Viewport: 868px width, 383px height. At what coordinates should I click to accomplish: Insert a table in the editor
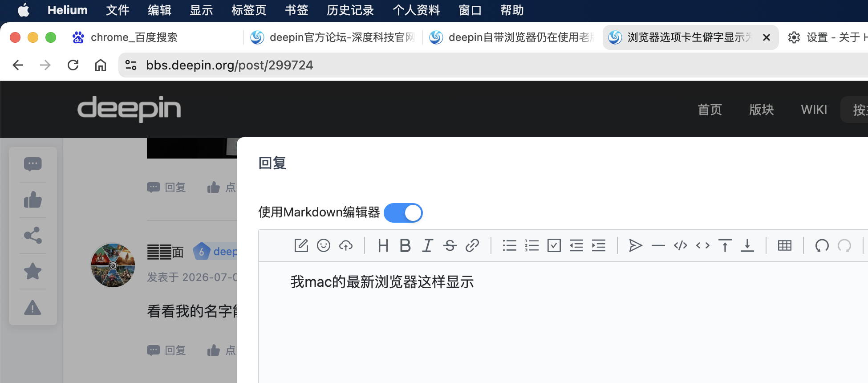784,245
